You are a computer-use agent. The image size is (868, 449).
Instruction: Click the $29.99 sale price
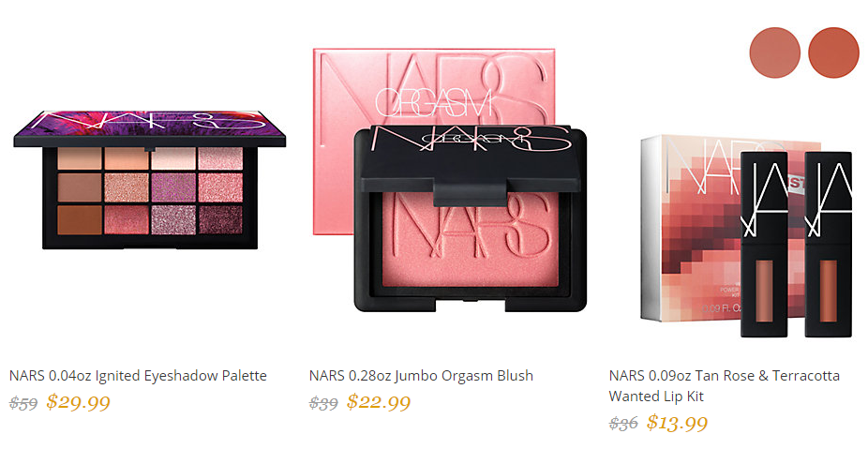click(x=78, y=402)
